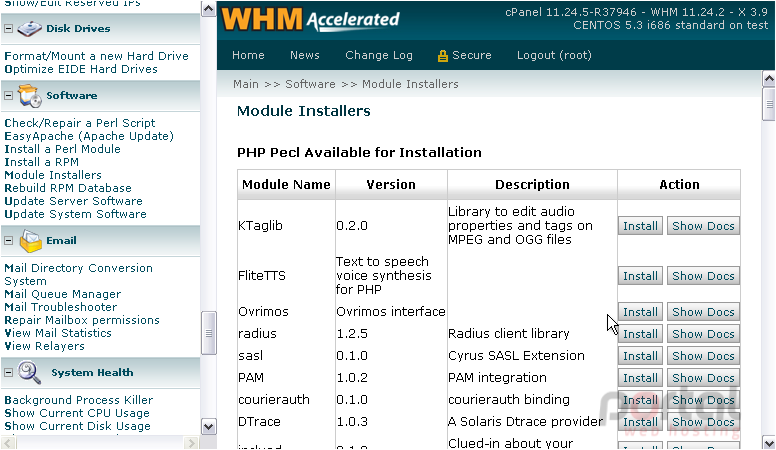Collapse the Email section
776x450 pixels.
click(x=8, y=241)
